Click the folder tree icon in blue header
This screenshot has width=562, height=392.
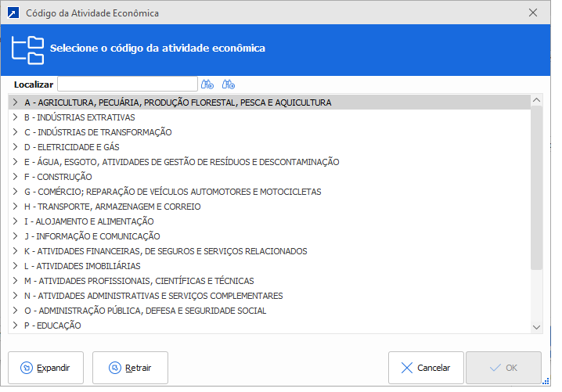28,49
